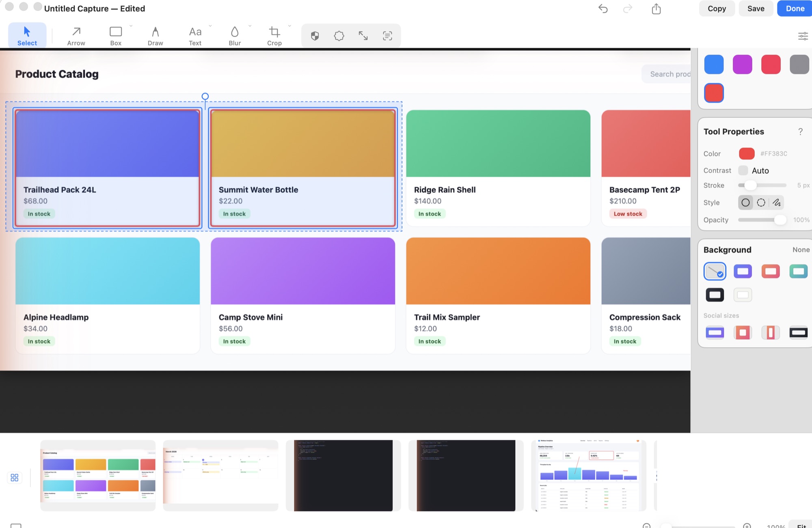Choose the solid circle stroke style

click(x=745, y=203)
